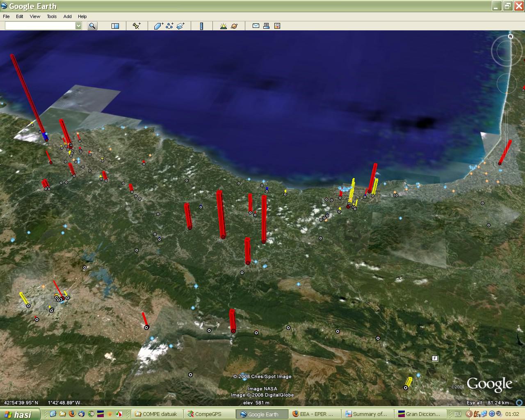
Task: Click the network connection tray icon
Action: tap(485, 414)
